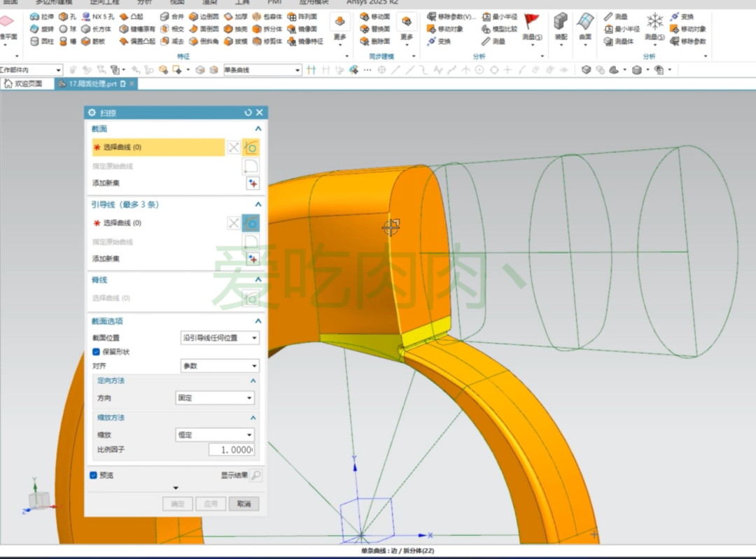Select the 边倒圆 edge blend tool

click(x=204, y=16)
